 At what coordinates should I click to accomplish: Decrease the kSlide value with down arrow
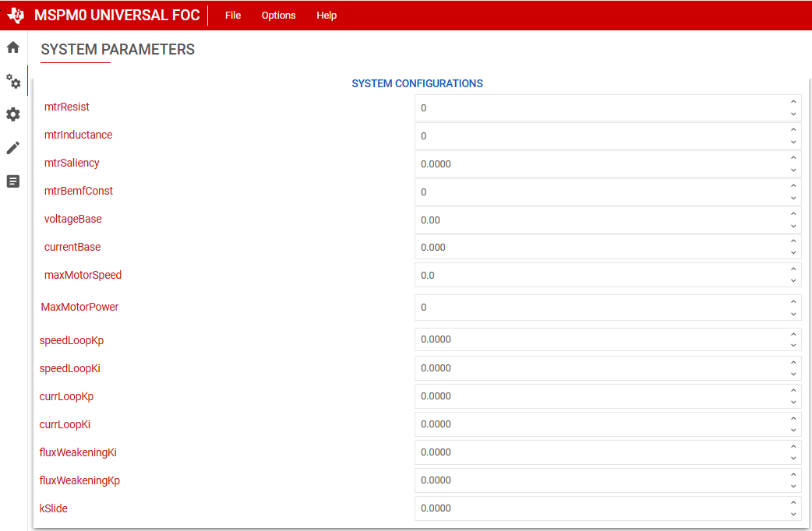tap(793, 514)
